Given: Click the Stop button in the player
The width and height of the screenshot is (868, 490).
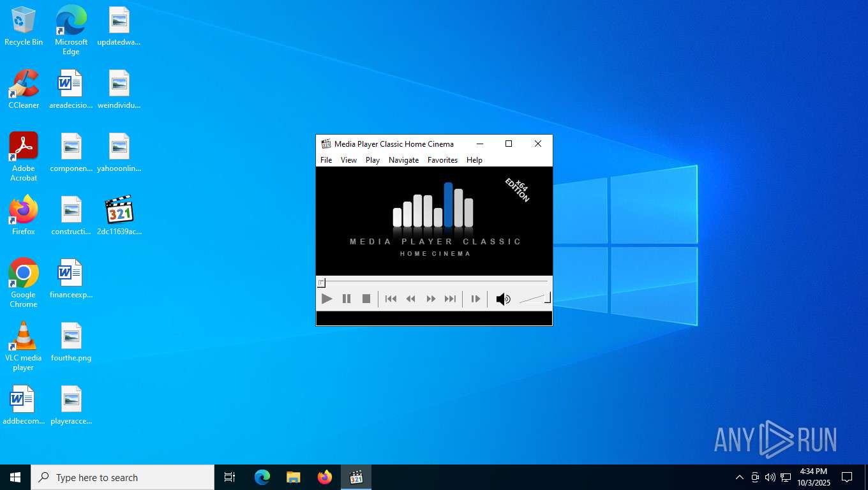Looking at the screenshot, I should tap(366, 299).
